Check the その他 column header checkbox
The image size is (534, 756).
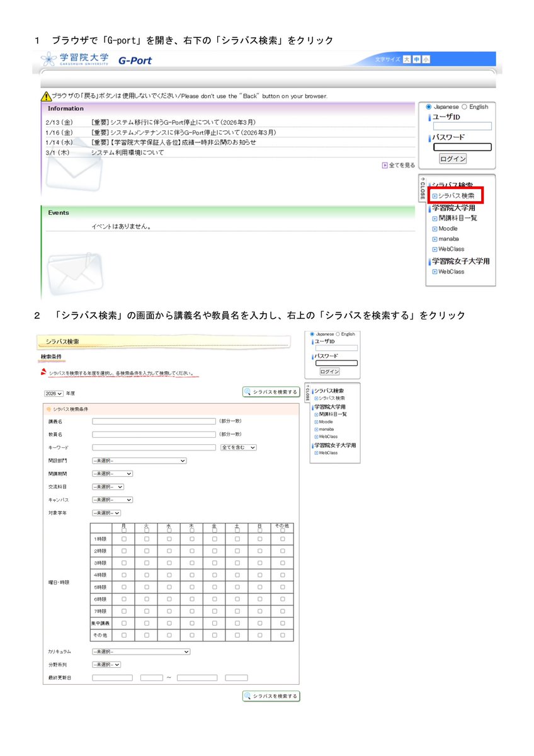[283, 530]
